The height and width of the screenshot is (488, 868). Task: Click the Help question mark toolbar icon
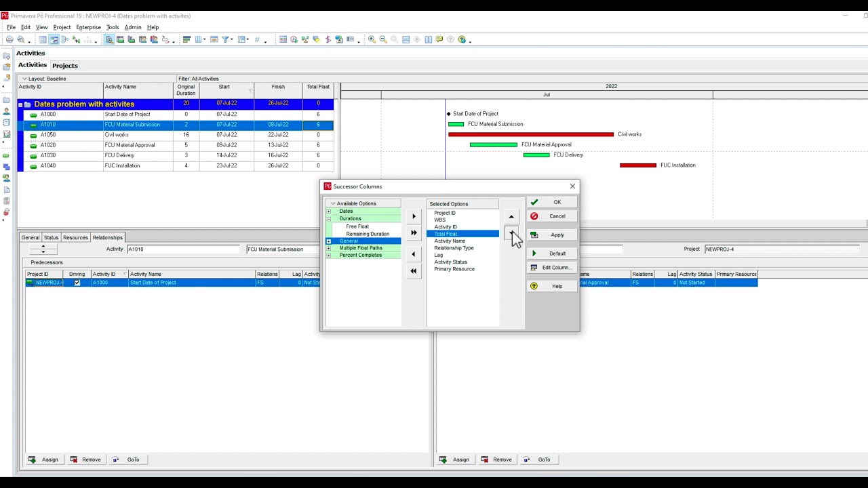tap(462, 40)
